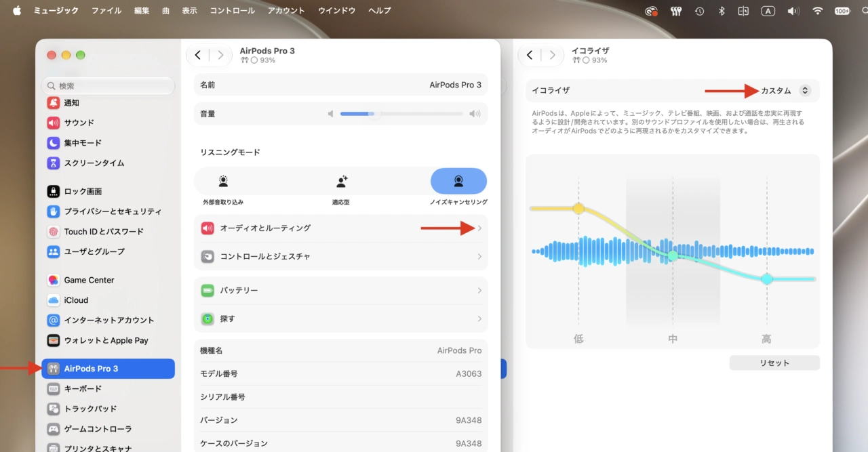The image size is (868, 452).
Task: Open the ヘルプ menu
Action: point(380,11)
